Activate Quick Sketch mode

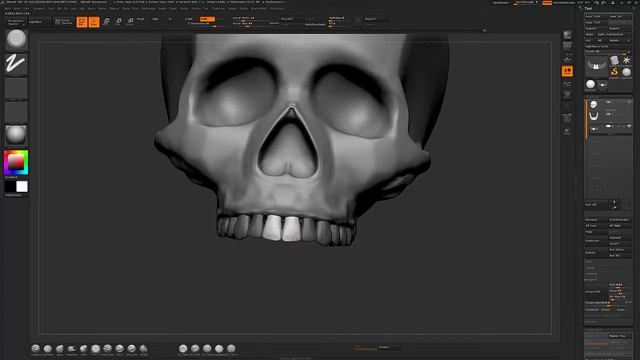[x=64, y=22]
